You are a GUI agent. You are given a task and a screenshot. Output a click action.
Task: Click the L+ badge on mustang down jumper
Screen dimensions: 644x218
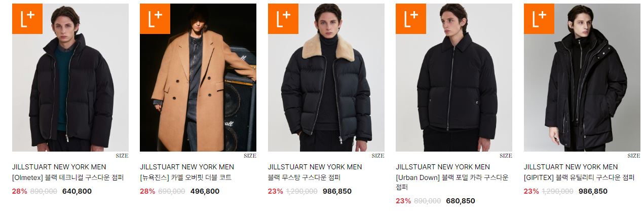(283, 19)
